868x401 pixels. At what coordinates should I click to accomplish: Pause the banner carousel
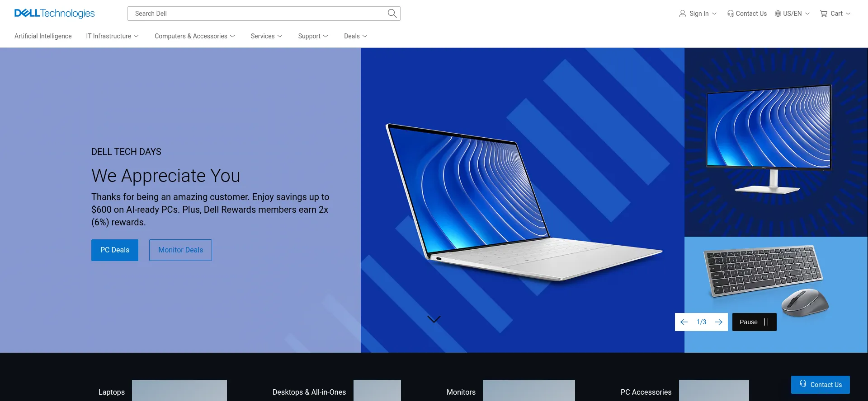tap(754, 322)
